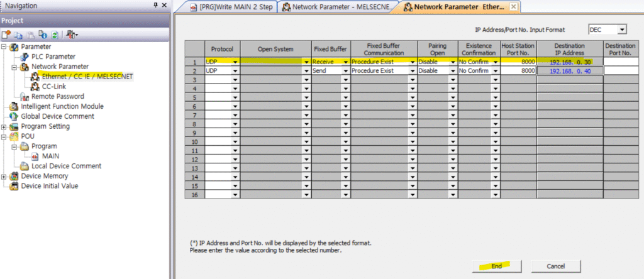Open the IP Address Input Format DEC dropdown
Viewport: 644px width, 279px height.
[x=622, y=30]
